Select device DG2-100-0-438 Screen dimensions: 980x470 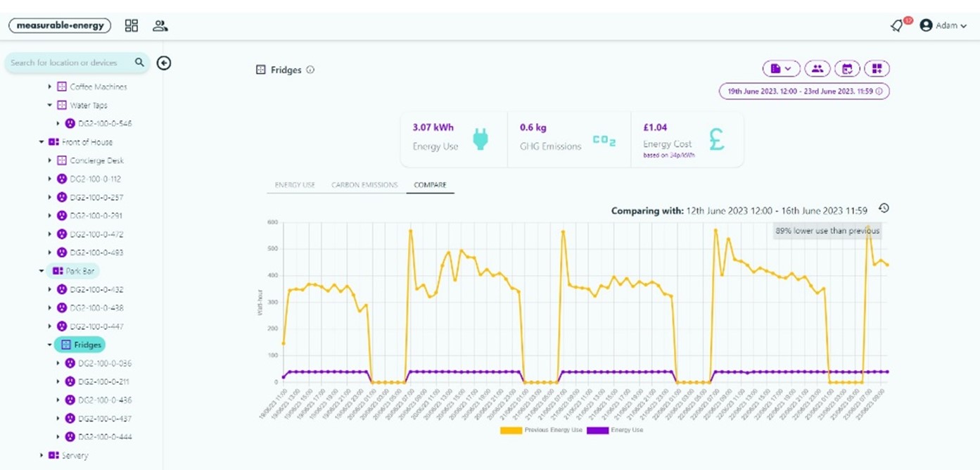96,307
